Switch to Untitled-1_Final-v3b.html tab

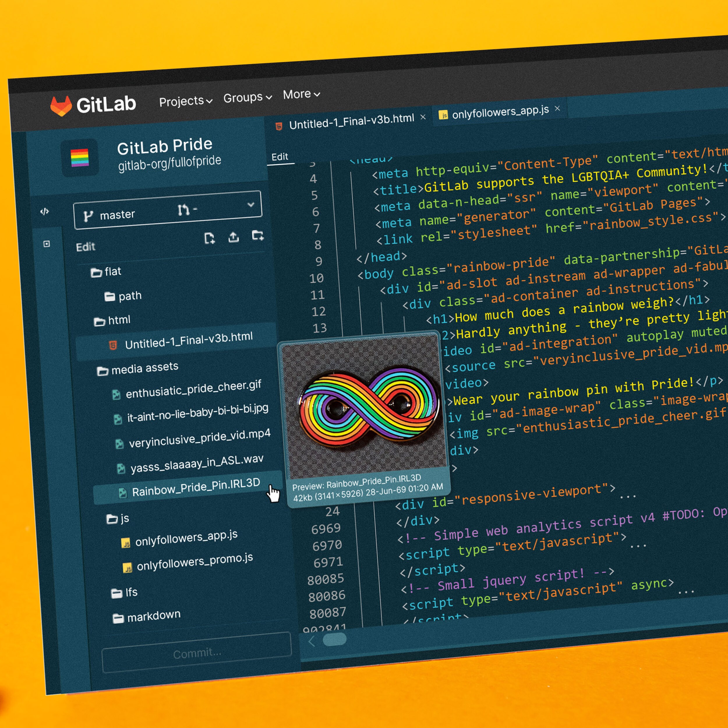tap(351, 121)
